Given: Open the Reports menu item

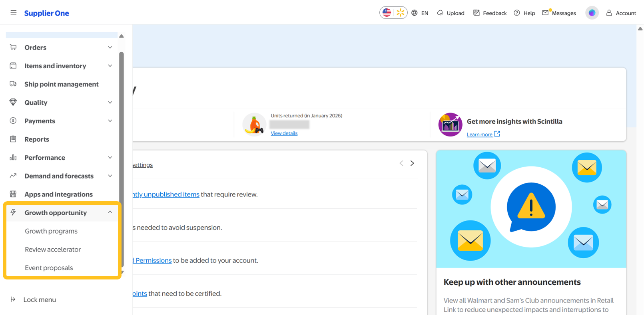Looking at the screenshot, I should (x=37, y=139).
